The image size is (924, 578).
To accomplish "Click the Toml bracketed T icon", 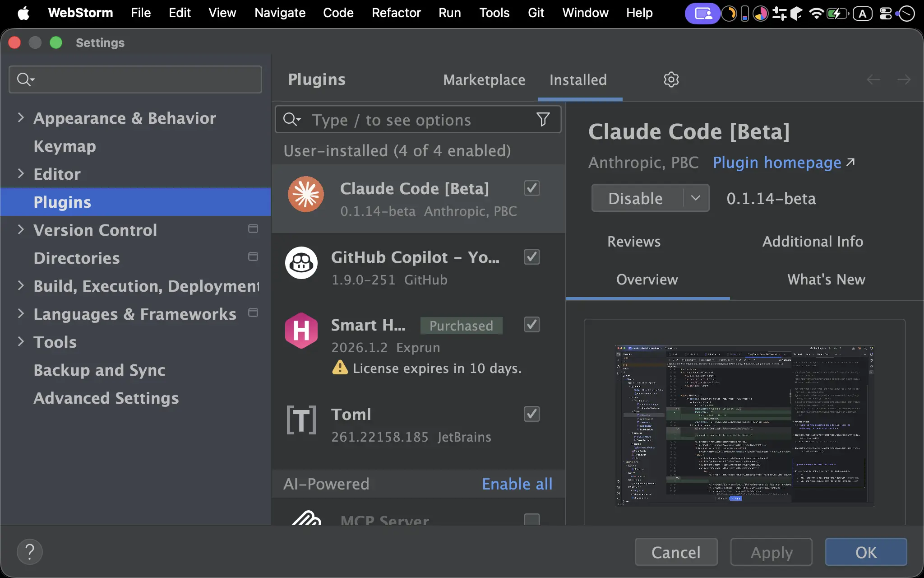I will point(301,420).
